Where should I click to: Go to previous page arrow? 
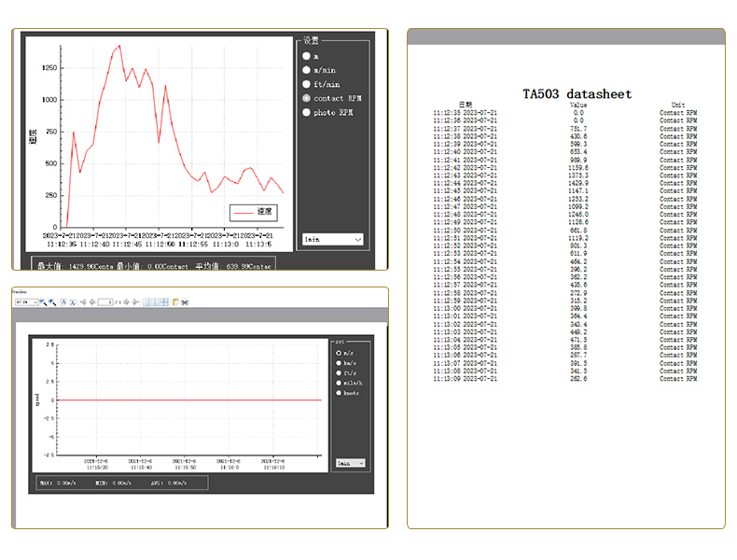(x=92, y=302)
